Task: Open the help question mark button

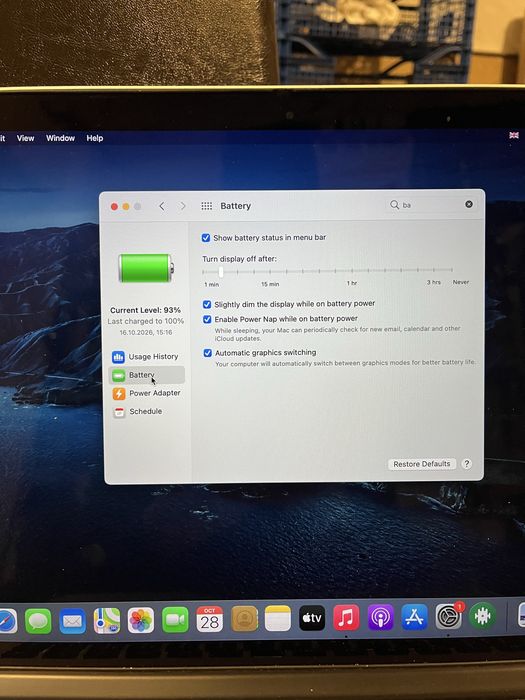Action: 467,463
